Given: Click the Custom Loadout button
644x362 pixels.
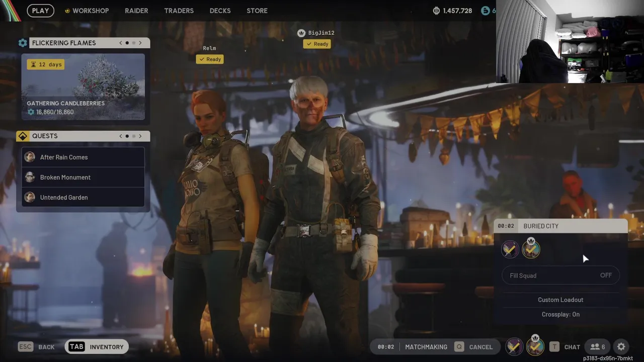Looking at the screenshot, I should click(x=560, y=300).
